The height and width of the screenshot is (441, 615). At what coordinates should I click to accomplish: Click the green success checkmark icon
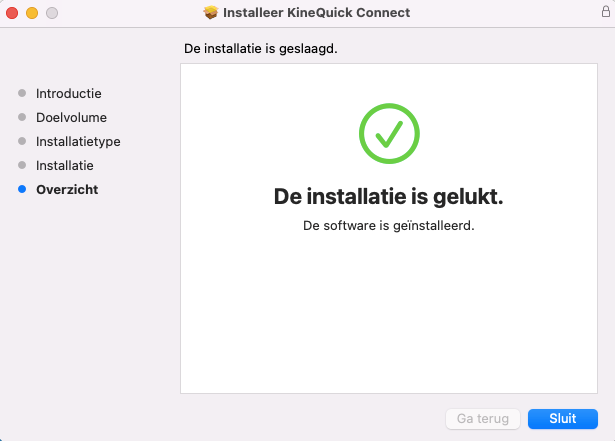click(x=389, y=133)
